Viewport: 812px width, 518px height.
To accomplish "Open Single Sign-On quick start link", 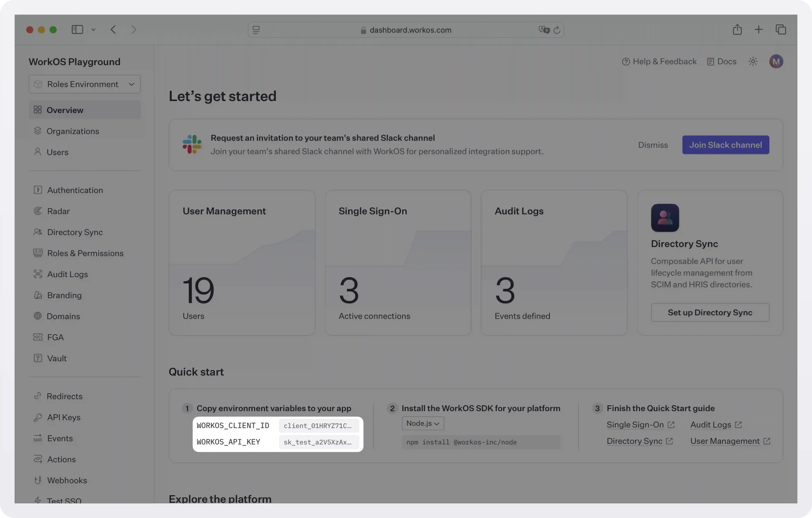I will click(640, 425).
